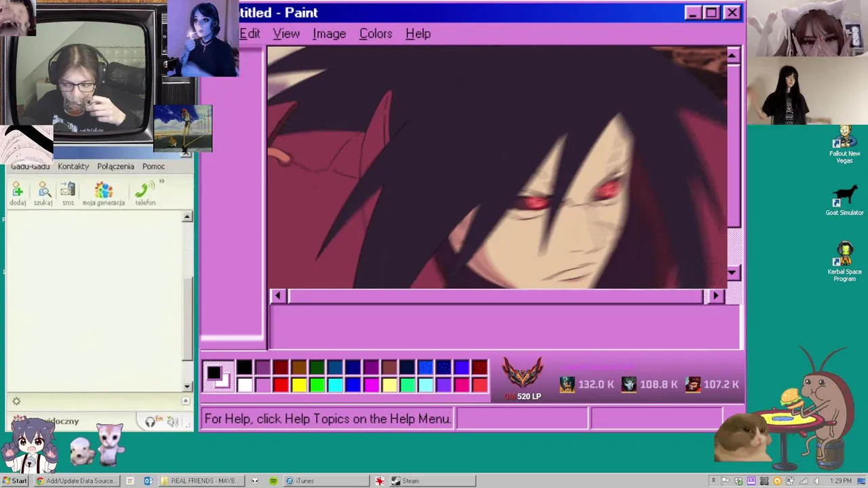Switch to iTunes taskbar item
Image resolution: width=868 pixels, height=488 pixels.
326,481
